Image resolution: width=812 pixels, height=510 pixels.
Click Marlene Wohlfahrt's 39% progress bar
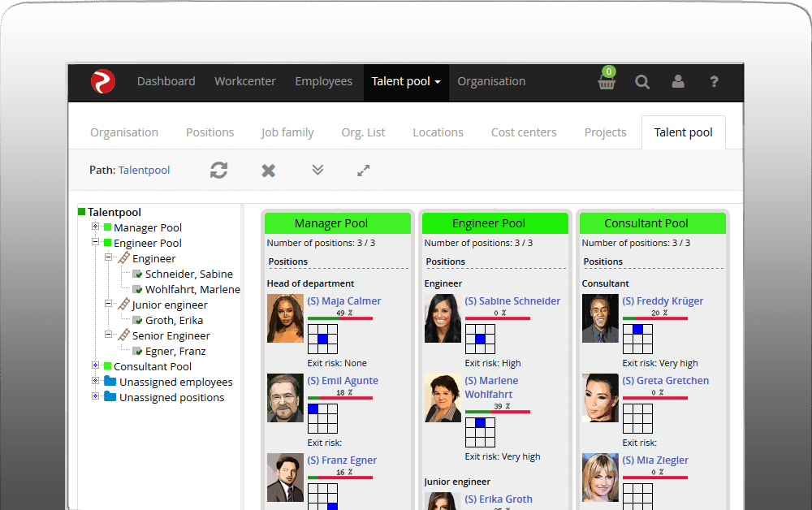coord(498,412)
